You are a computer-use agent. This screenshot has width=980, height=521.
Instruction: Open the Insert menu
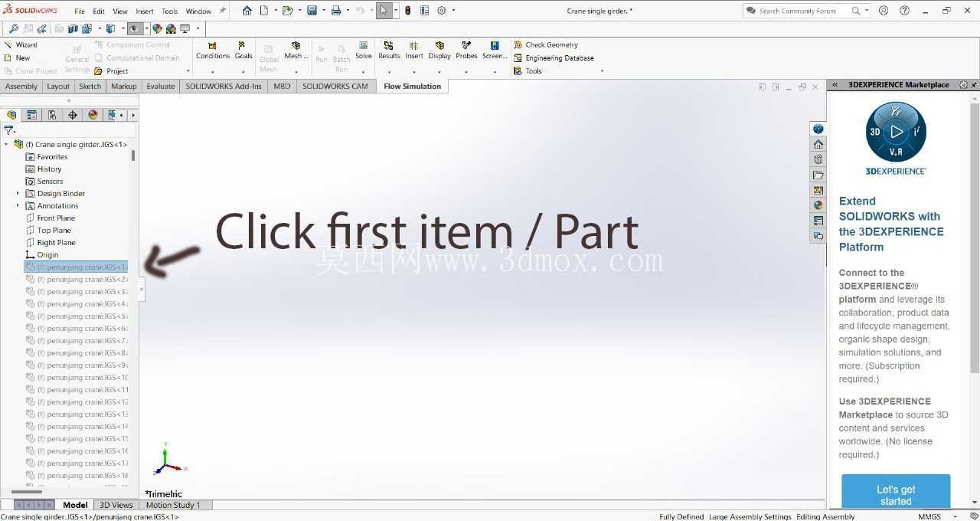[145, 11]
